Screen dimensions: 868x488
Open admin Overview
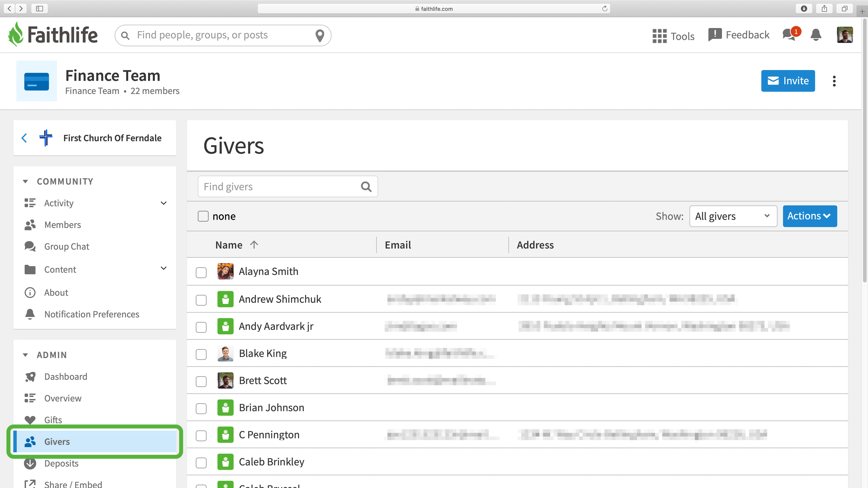63,398
